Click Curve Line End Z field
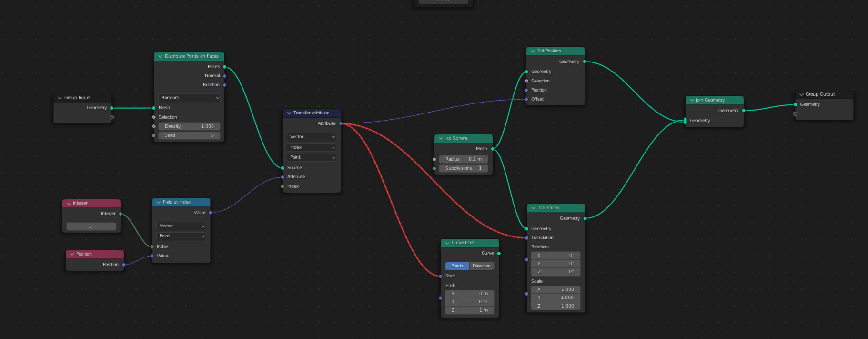The height and width of the screenshot is (339, 868). pos(470,310)
